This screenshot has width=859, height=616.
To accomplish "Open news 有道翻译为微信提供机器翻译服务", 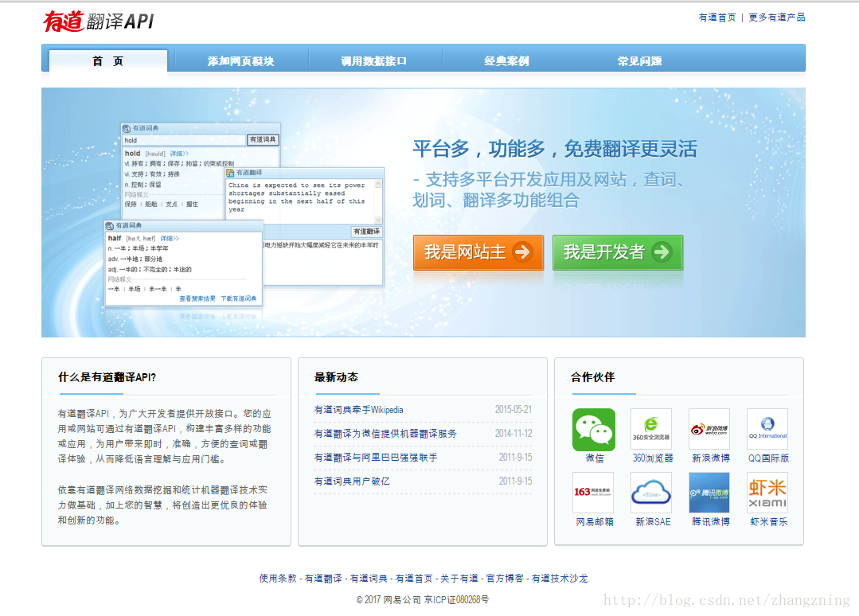I will [385, 434].
